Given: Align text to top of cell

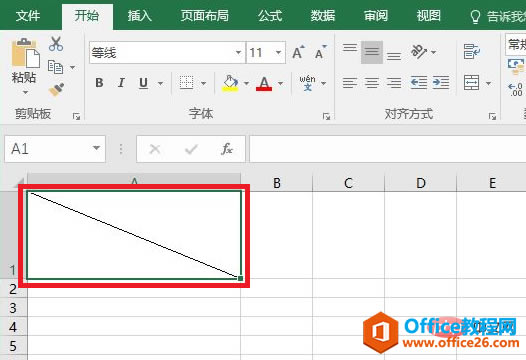Looking at the screenshot, I should pyautogui.click(x=350, y=48).
